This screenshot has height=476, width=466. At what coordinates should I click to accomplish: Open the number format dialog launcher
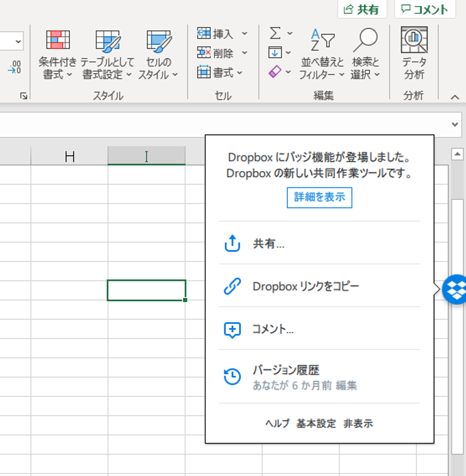(x=23, y=96)
